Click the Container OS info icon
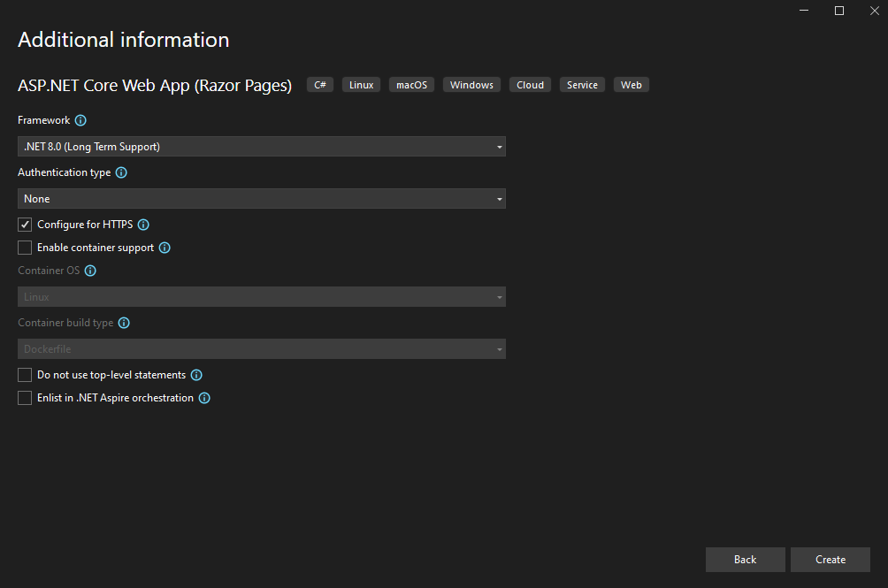 tap(90, 271)
